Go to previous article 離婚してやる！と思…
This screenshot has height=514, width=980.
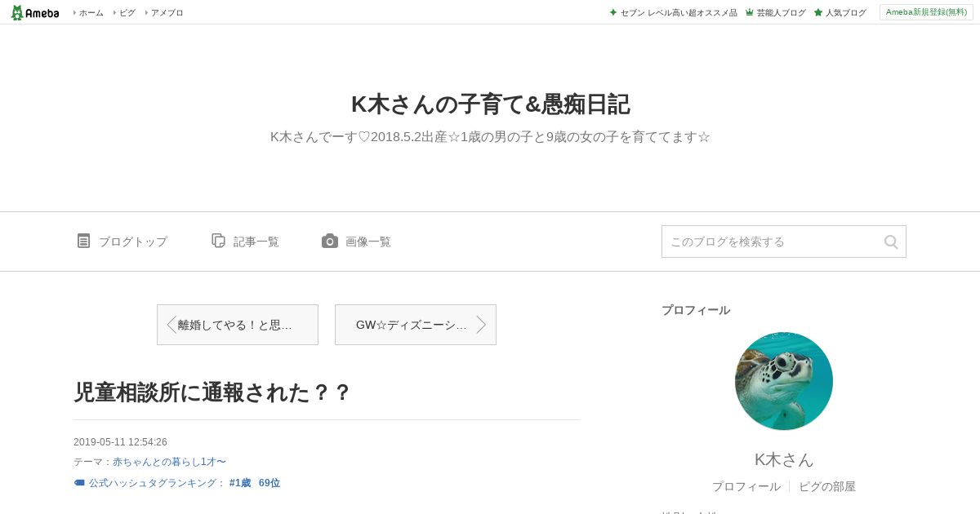coord(238,325)
